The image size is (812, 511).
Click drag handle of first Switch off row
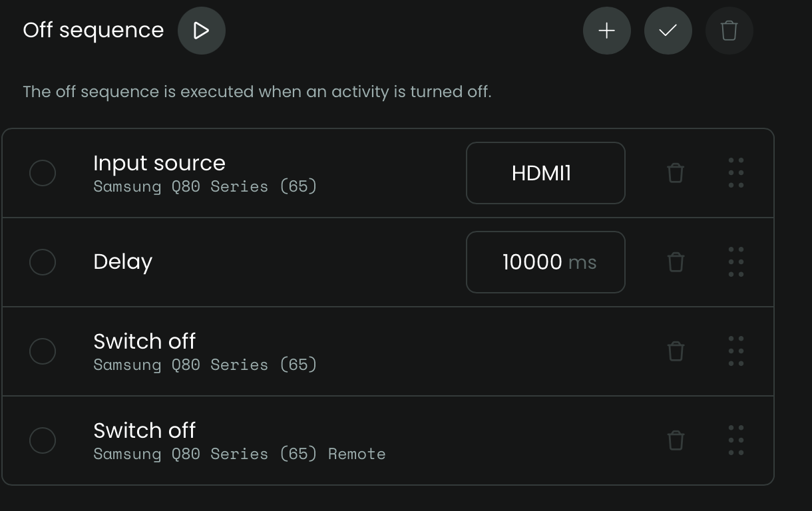tap(735, 351)
